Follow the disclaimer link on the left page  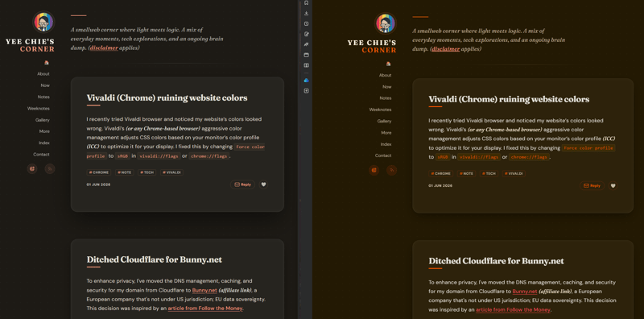104,48
